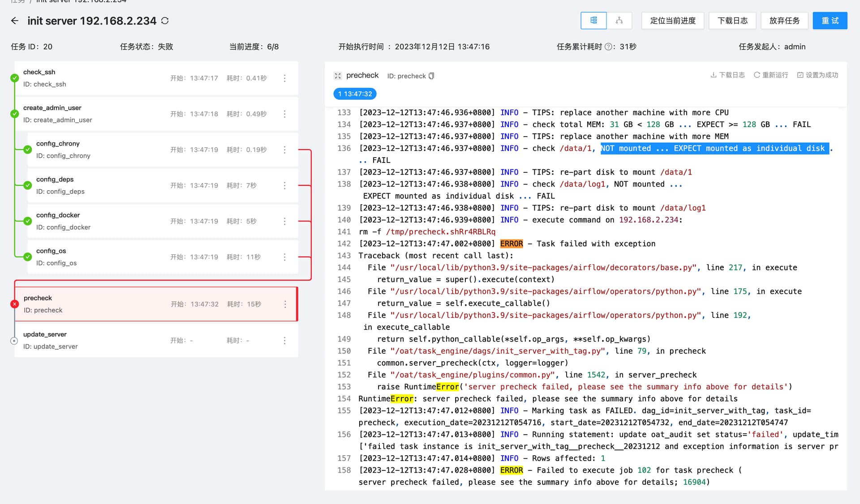Copy the precheck ID

pos(431,76)
